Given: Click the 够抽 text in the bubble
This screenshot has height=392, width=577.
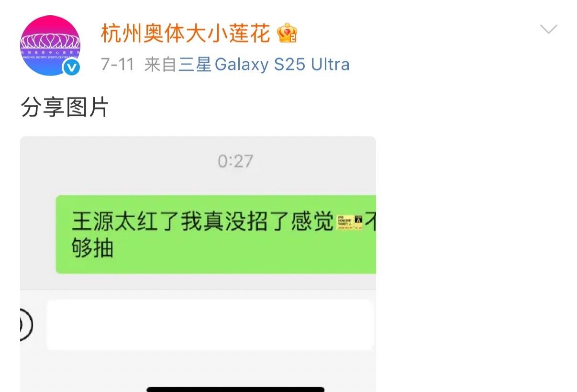Looking at the screenshot, I should tap(92, 249).
